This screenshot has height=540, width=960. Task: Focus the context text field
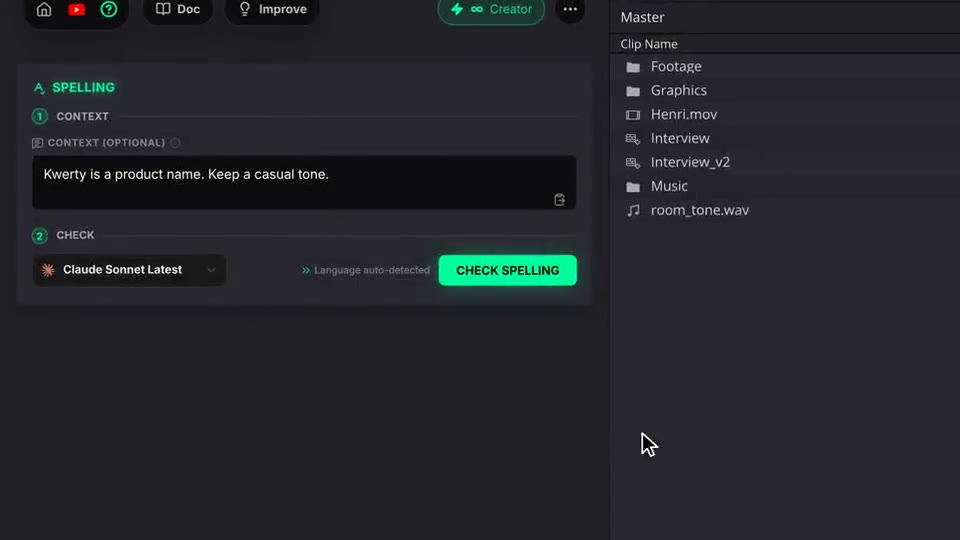304,182
